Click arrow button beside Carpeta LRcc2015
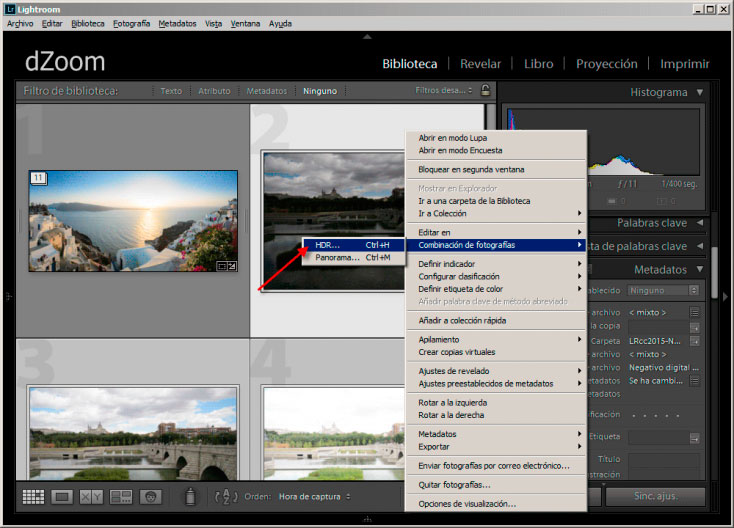Viewport: 734px width, 528px height. 695,341
